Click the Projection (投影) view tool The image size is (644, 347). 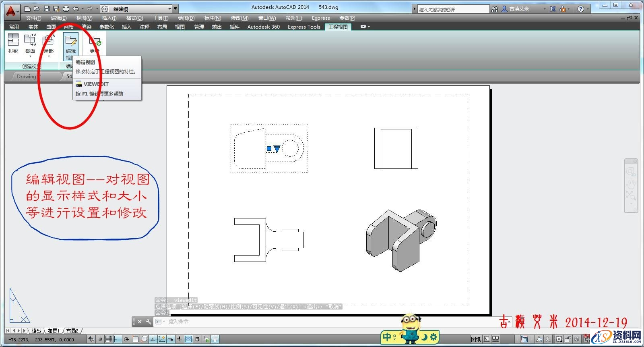(x=13, y=44)
